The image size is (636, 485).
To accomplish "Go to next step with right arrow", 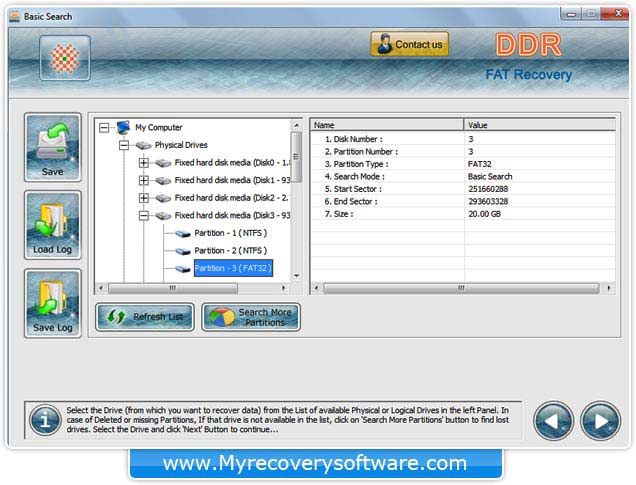I will [x=600, y=421].
